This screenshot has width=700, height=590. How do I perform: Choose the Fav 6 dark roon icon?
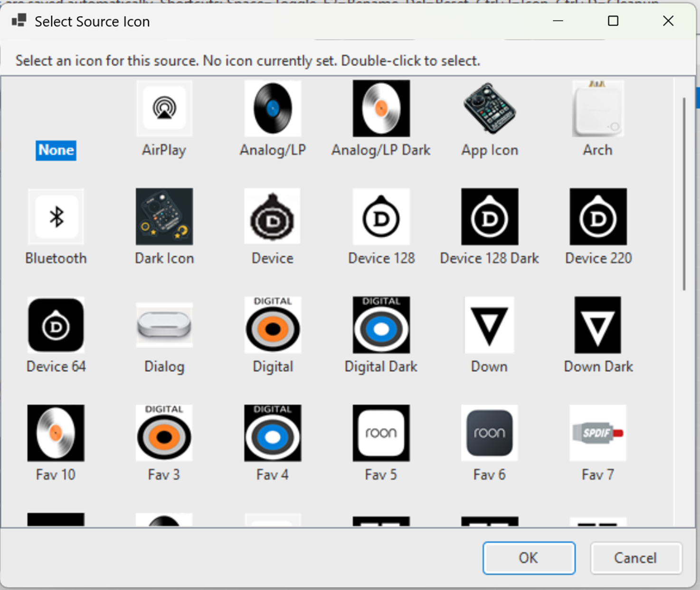pos(490,433)
